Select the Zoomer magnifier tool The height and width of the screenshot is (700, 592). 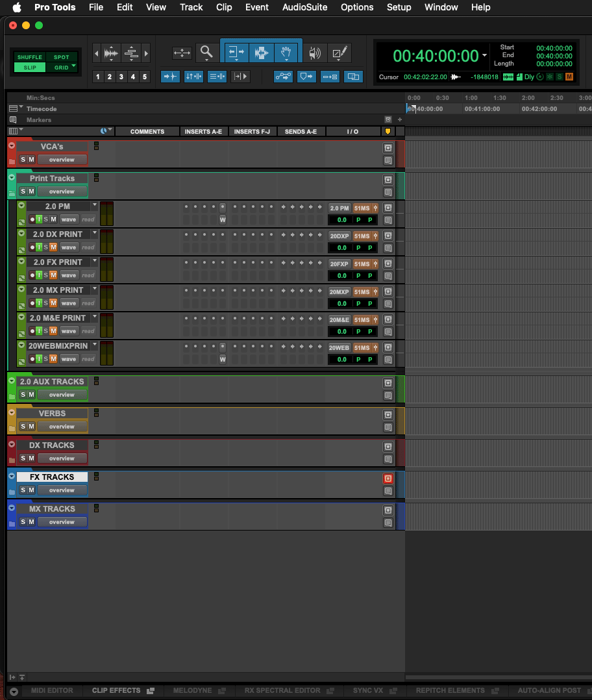point(206,53)
